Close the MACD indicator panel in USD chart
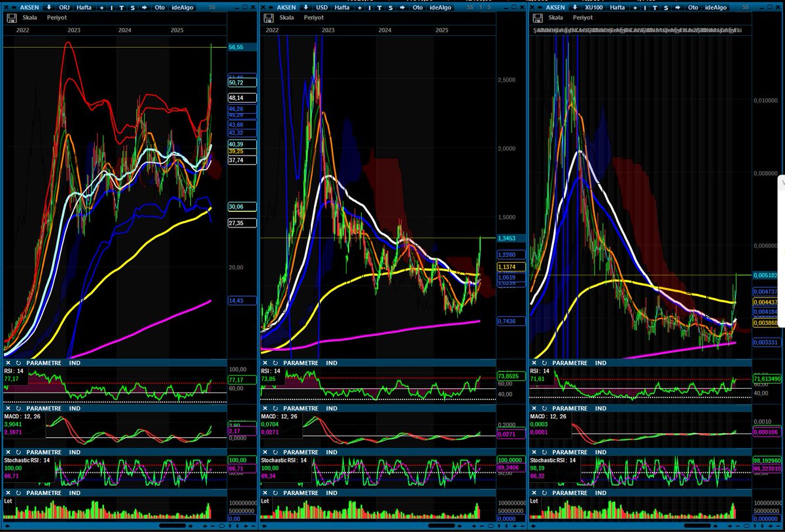Image resolution: width=785 pixels, height=532 pixels. [x=265, y=408]
